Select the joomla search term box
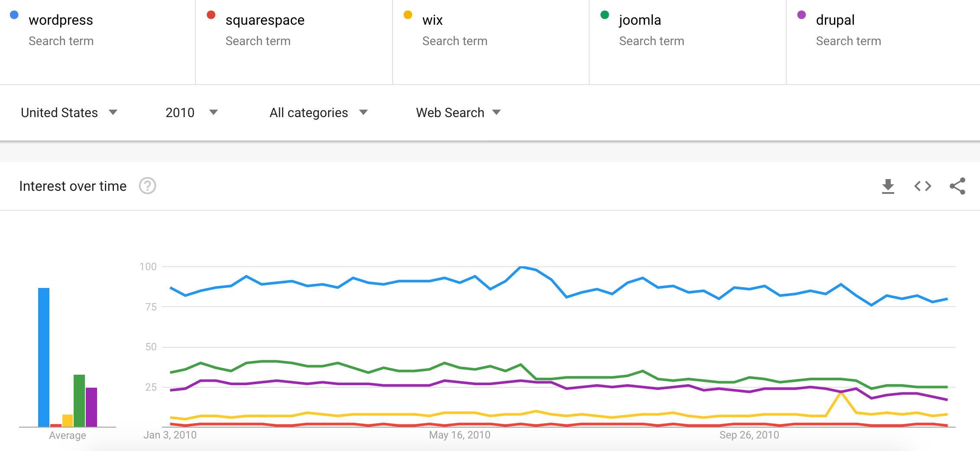The width and height of the screenshot is (980, 451). [x=640, y=20]
